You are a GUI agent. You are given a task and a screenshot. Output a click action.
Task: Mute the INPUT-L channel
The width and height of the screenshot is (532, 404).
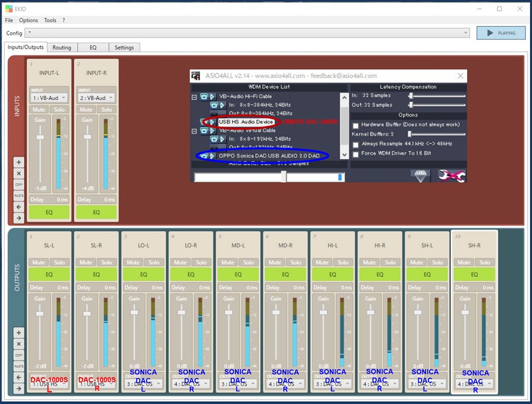[39, 109]
